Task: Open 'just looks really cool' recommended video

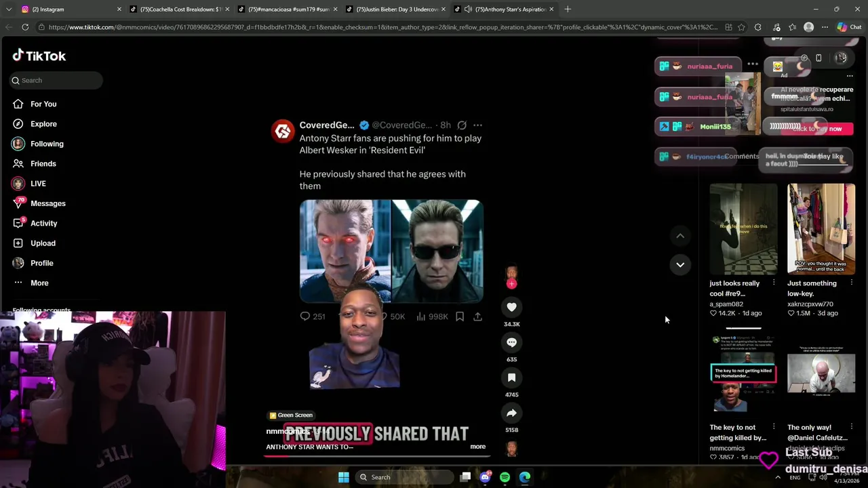Action: [743, 228]
